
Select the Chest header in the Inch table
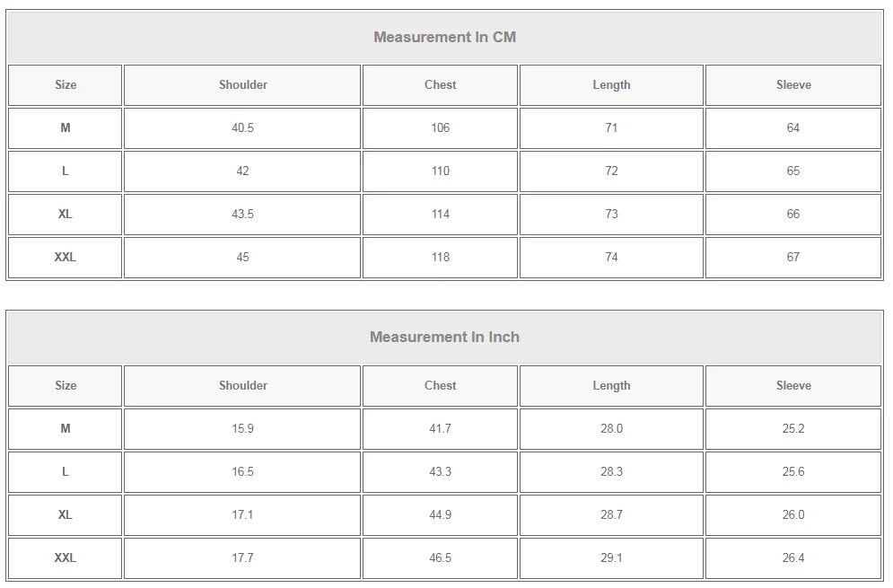pyautogui.click(x=440, y=385)
